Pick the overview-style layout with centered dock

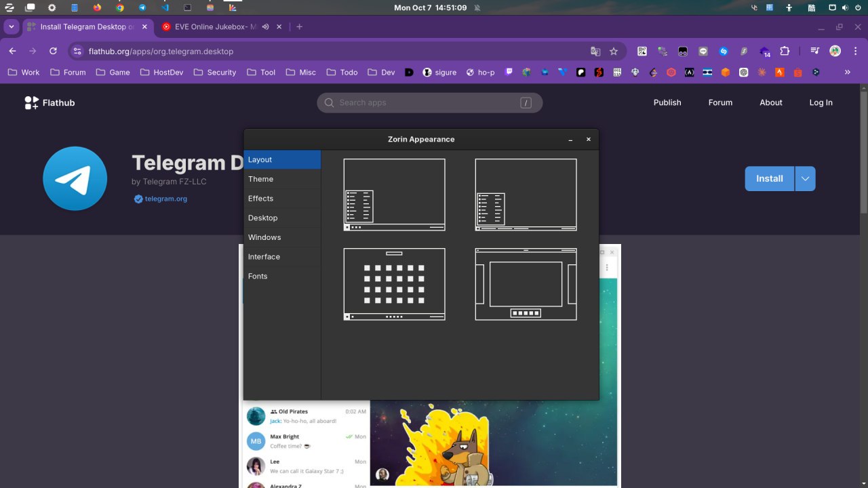click(526, 284)
